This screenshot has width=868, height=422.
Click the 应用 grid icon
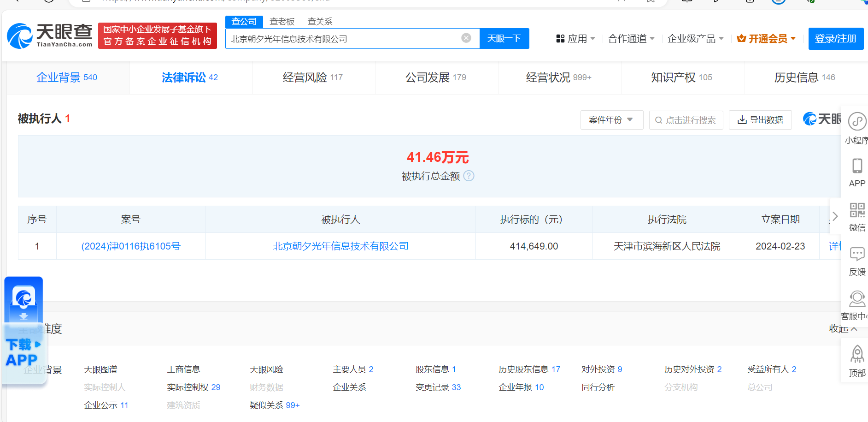point(560,39)
